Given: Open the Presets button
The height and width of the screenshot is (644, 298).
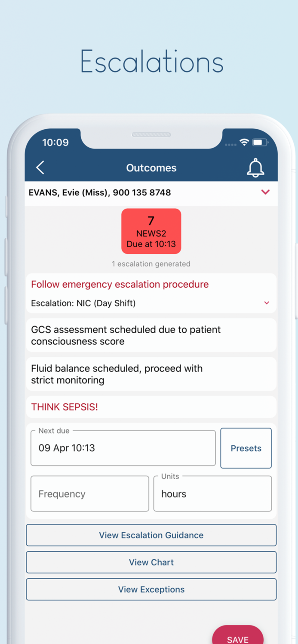Looking at the screenshot, I should 246,448.
